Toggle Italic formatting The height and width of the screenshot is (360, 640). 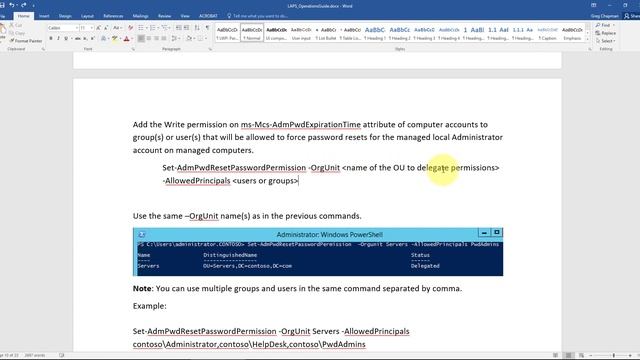(58, 38)
